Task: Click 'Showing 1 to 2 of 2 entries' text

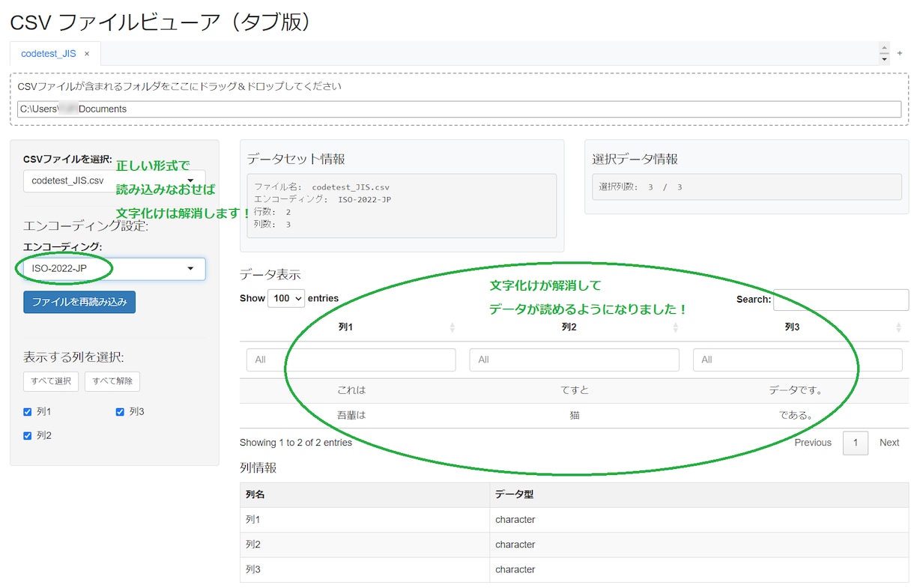Action: pyautogui.click(x=296, y=443)
